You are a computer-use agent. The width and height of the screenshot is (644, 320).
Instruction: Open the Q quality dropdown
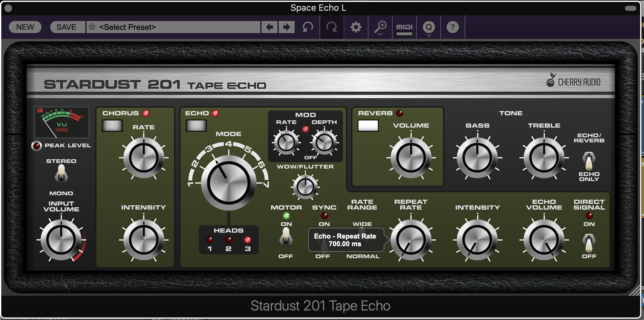point(429,28)
